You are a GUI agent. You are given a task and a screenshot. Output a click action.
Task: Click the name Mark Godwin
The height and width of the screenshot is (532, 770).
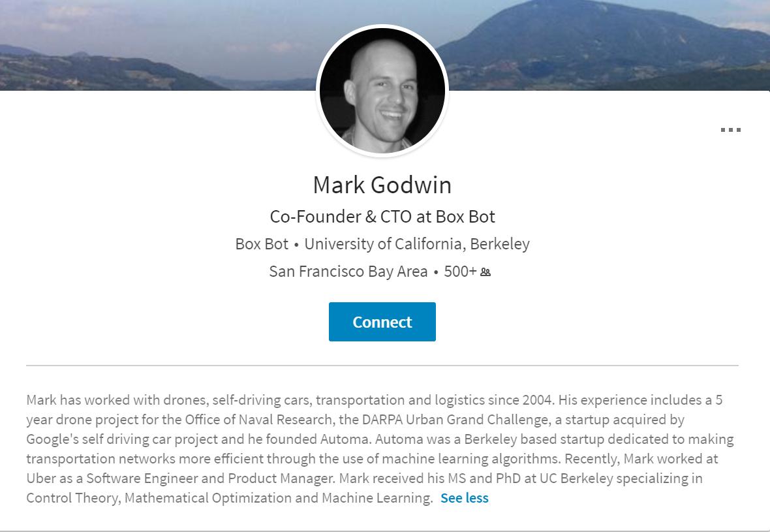coord(382,185)
